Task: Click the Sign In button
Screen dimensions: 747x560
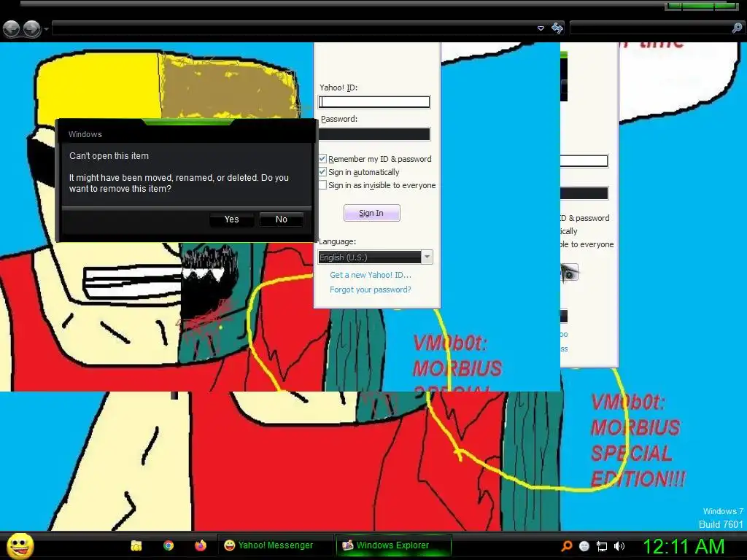Action: (x=371, y=213)
